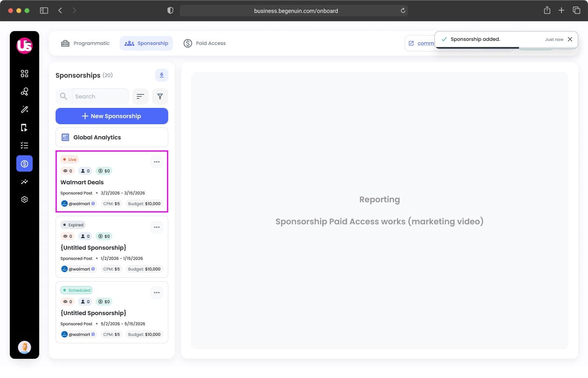Click the search magnifier icon
Viewport: 588px width, 378px height.
click(63, 96)
